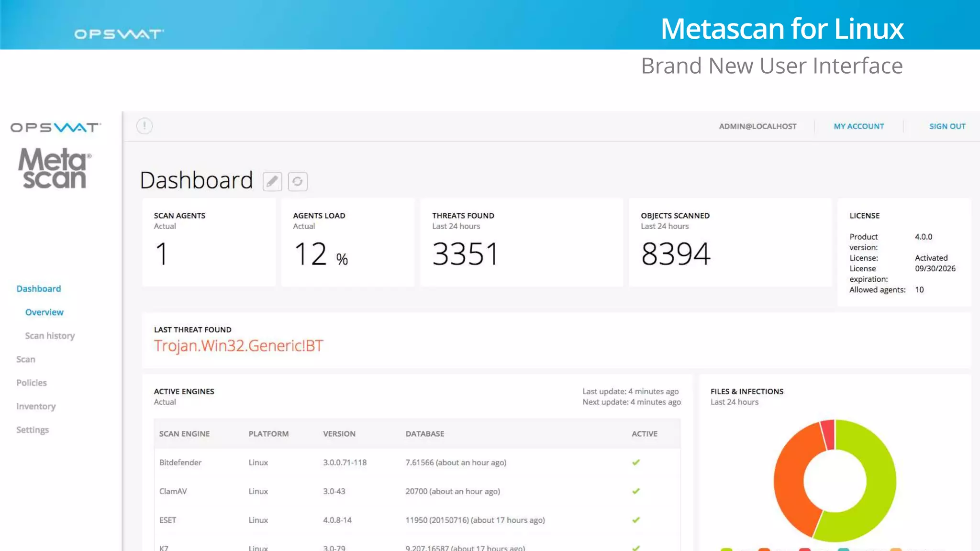The image size is (980, 551).
Task: Go to the Scan section
Action: click(26, 359)
